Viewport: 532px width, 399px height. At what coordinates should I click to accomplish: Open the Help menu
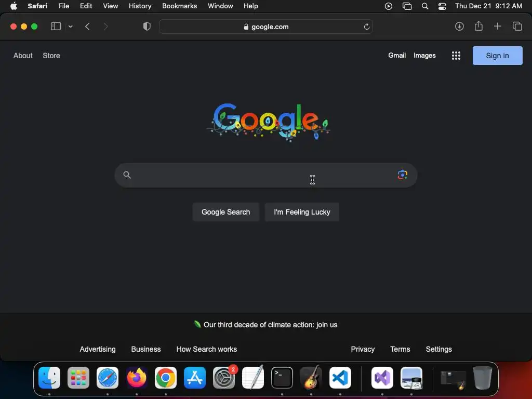251,6
